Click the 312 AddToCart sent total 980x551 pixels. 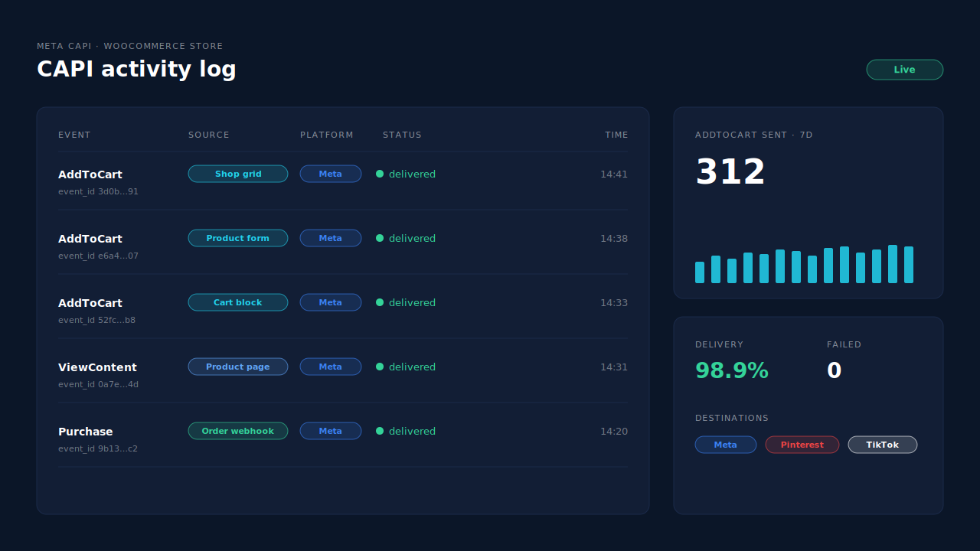click(x=730, y=171)
